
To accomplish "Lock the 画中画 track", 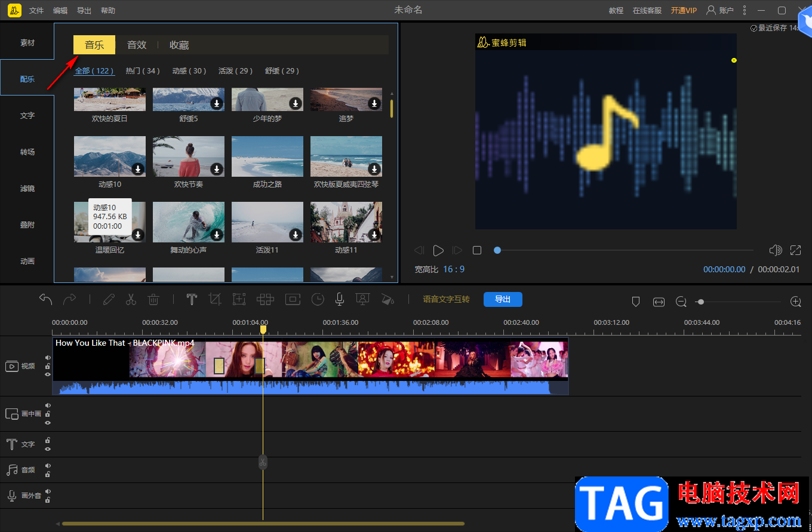I will pyautogui.click(x=48, y=414).
